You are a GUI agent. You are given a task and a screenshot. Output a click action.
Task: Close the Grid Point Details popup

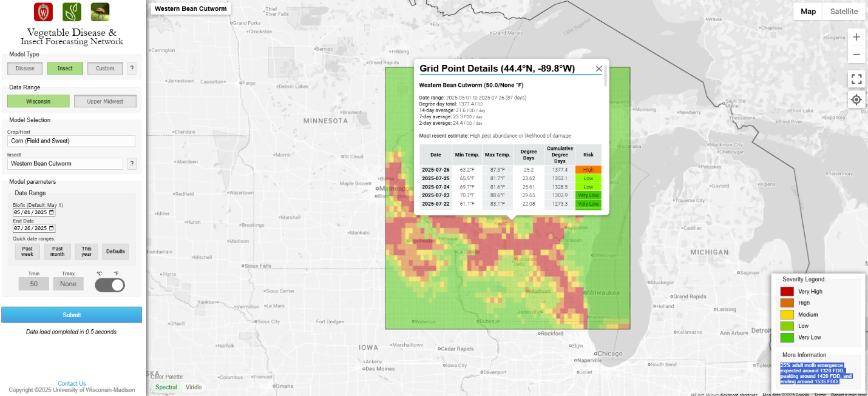click(598, 69)
